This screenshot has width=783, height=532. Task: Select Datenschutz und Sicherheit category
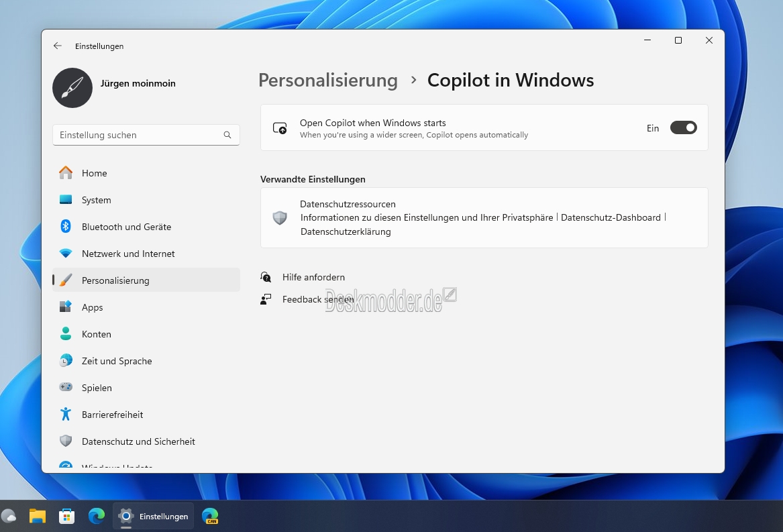tap(146, 441)
